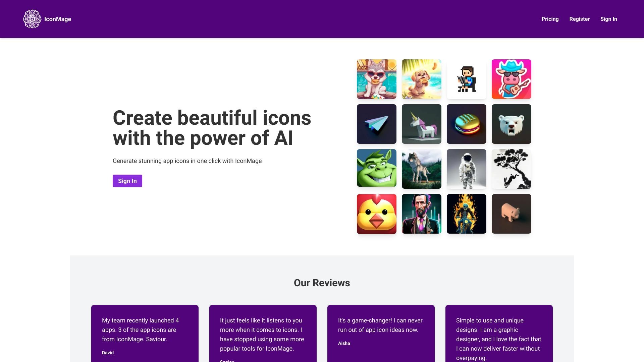Open the cowboy cow playing guitar icon
Screen dimensions: 644x362
tap(511, 79)
